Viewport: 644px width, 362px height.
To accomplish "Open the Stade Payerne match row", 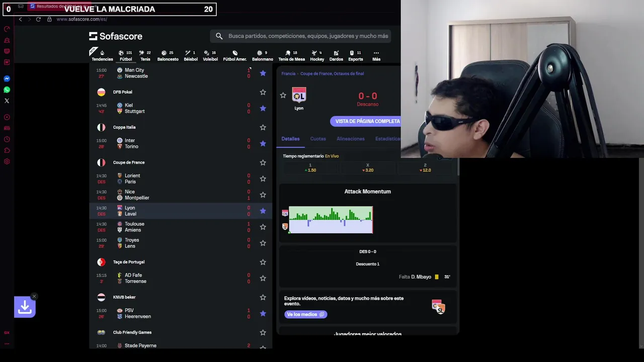I will (181, 345).
